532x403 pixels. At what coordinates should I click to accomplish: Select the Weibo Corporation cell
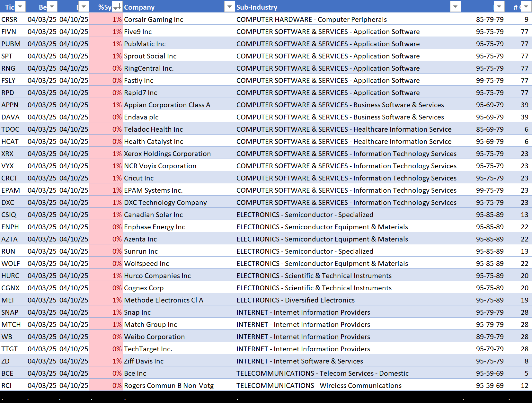pyautogui.click(x=179, y=337)
